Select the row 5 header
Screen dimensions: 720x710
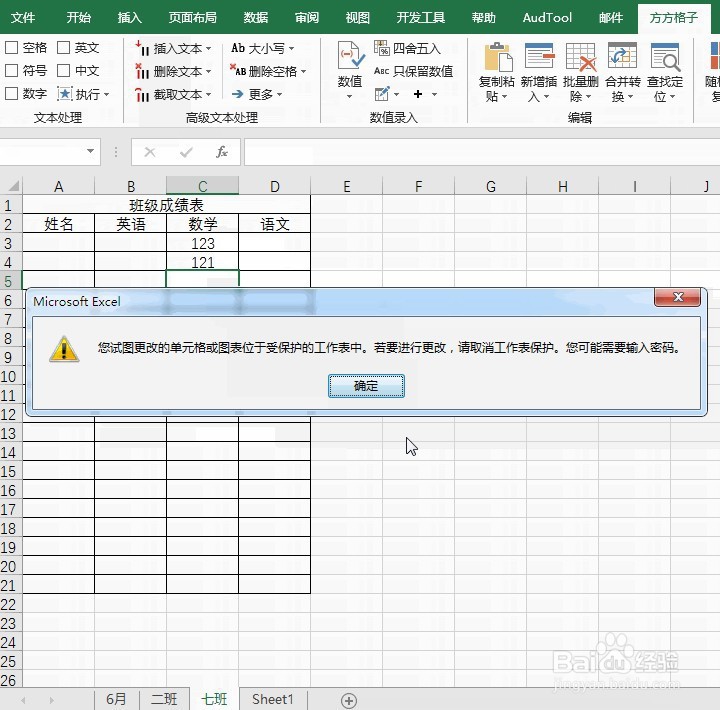(x=9, y=281)
